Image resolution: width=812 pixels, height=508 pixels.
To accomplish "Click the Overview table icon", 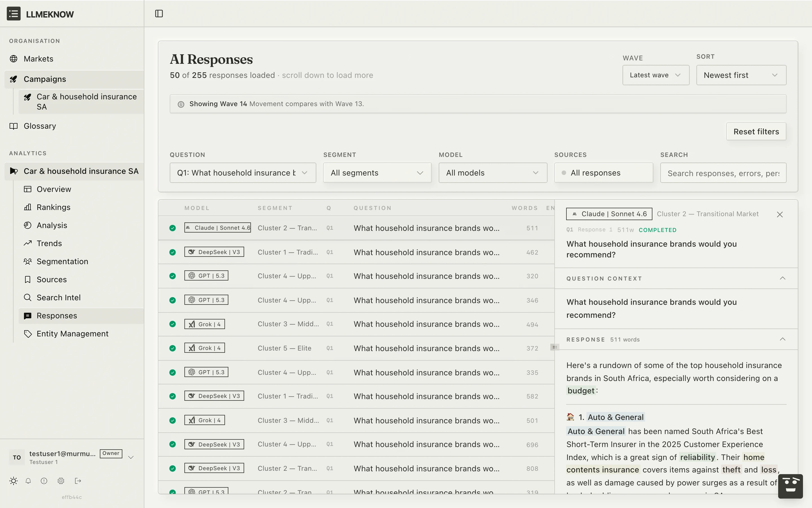I will coord(28,189).
